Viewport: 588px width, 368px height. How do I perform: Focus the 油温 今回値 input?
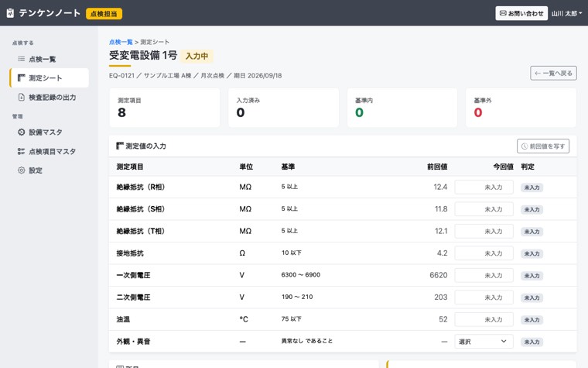[484, 319]
